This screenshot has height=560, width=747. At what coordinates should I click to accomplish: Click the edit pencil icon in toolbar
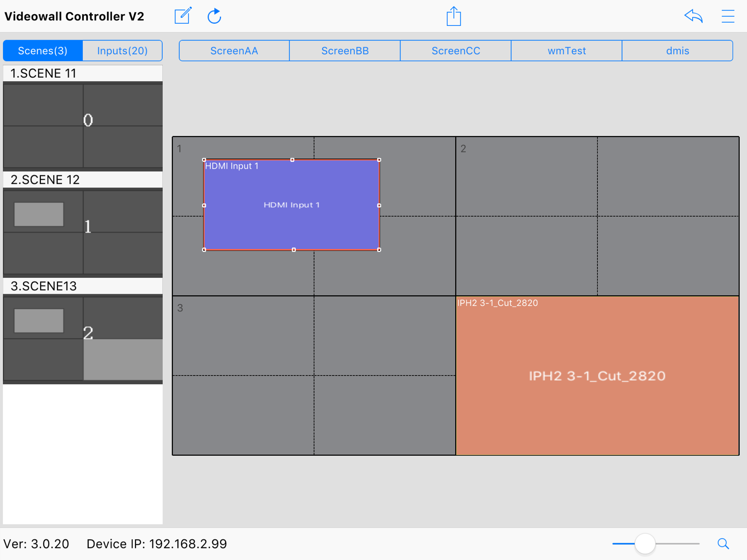(x=183, y=16)
